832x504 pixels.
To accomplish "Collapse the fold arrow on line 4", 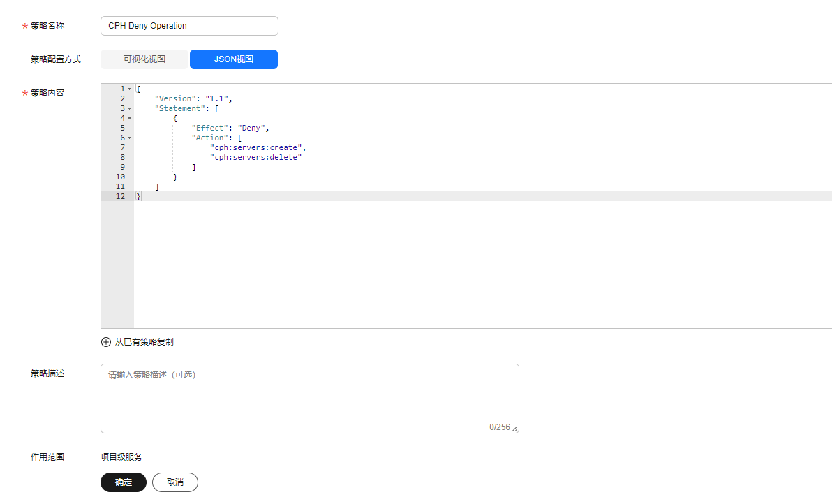I will coord(129,118).
